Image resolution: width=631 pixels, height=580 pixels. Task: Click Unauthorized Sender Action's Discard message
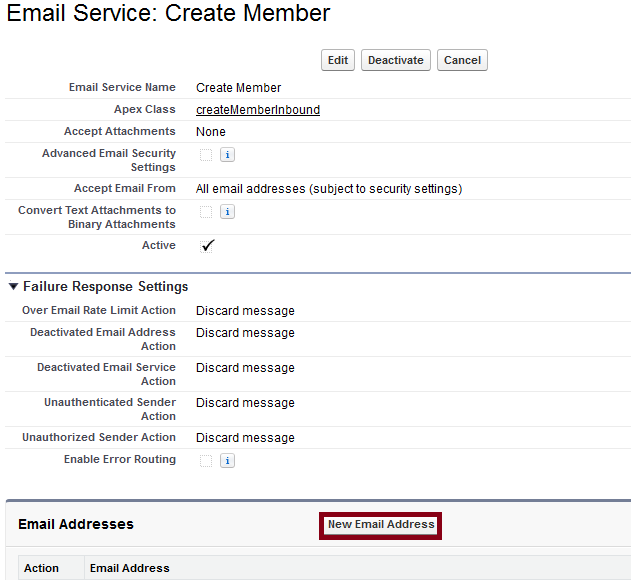pos(245,438)
